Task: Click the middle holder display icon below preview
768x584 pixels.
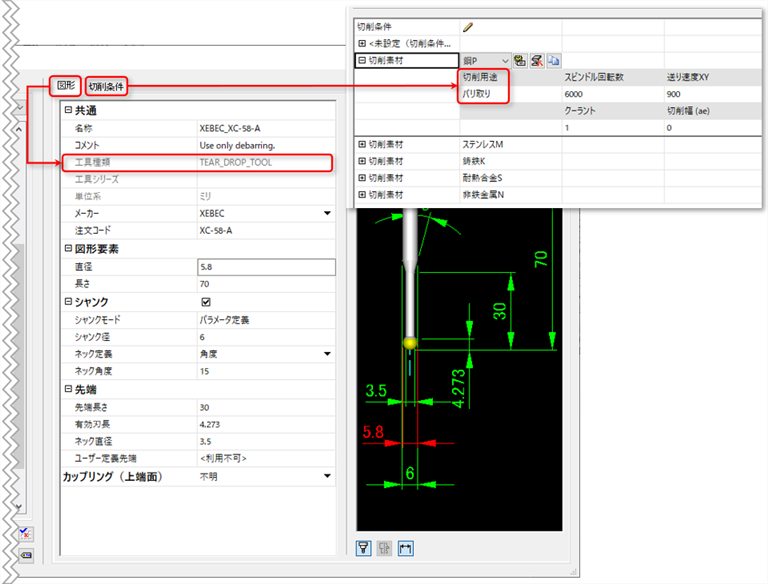Action: coord(385,547)
